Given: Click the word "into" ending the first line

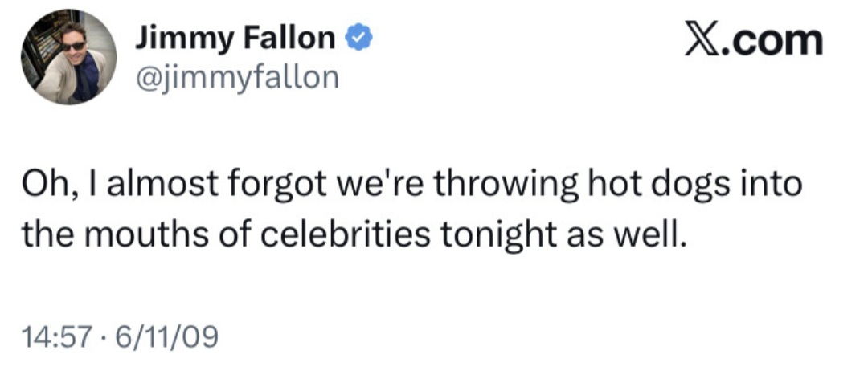Looking at the screenshot, I should pos(772,185).
